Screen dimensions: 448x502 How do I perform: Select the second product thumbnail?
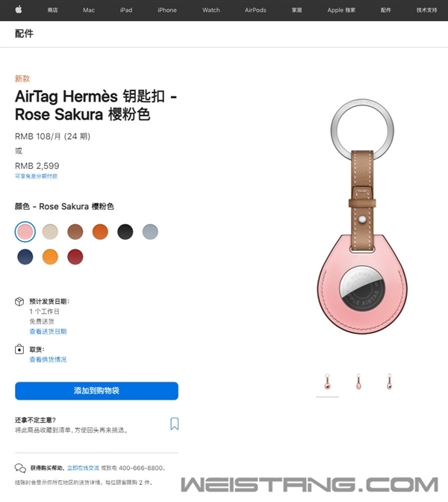point(358,382)
